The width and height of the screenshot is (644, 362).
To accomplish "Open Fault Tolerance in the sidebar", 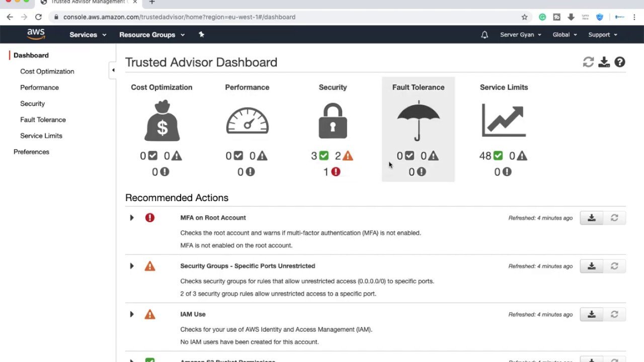I will [43, 120].
